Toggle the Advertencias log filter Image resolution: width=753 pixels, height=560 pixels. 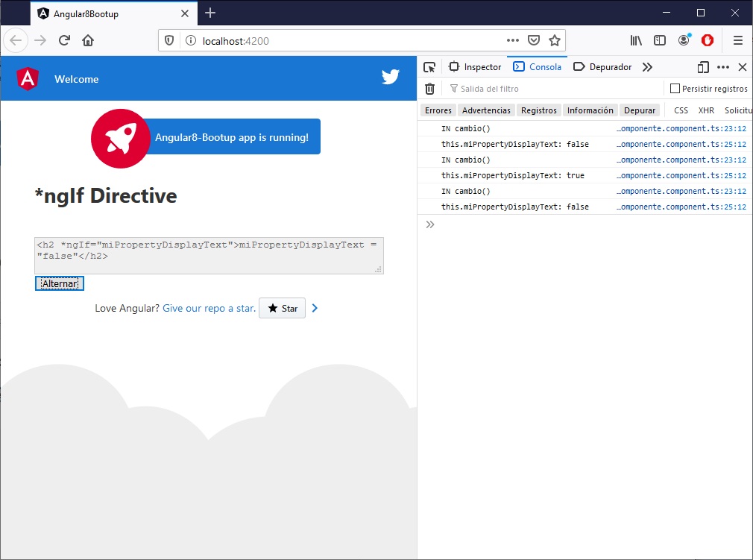485,110
